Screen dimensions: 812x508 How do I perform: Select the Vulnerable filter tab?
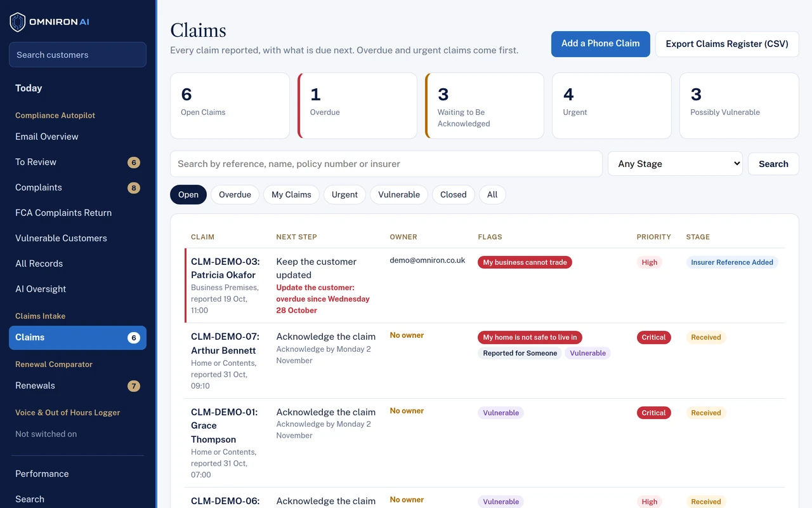pyautogui.click(x=399, y=194)
